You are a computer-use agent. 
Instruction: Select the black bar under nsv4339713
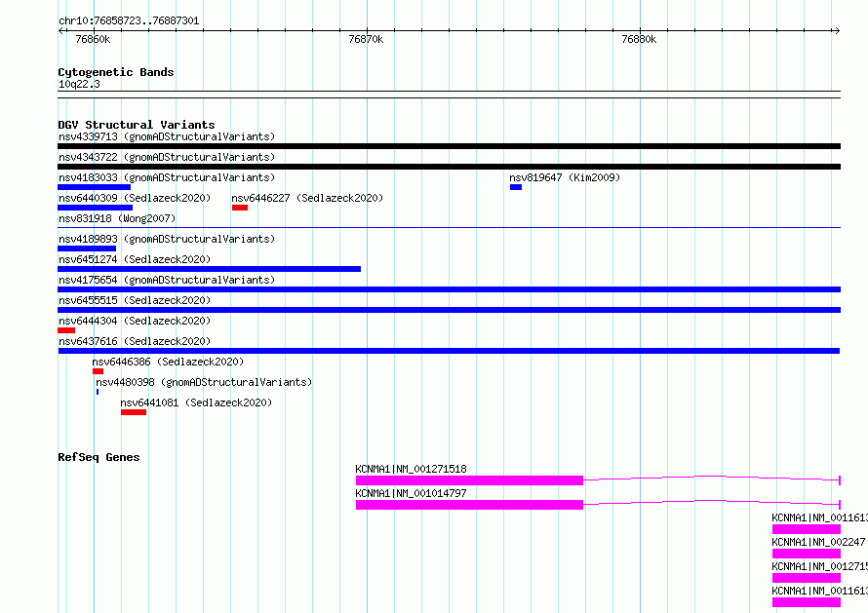449,146
